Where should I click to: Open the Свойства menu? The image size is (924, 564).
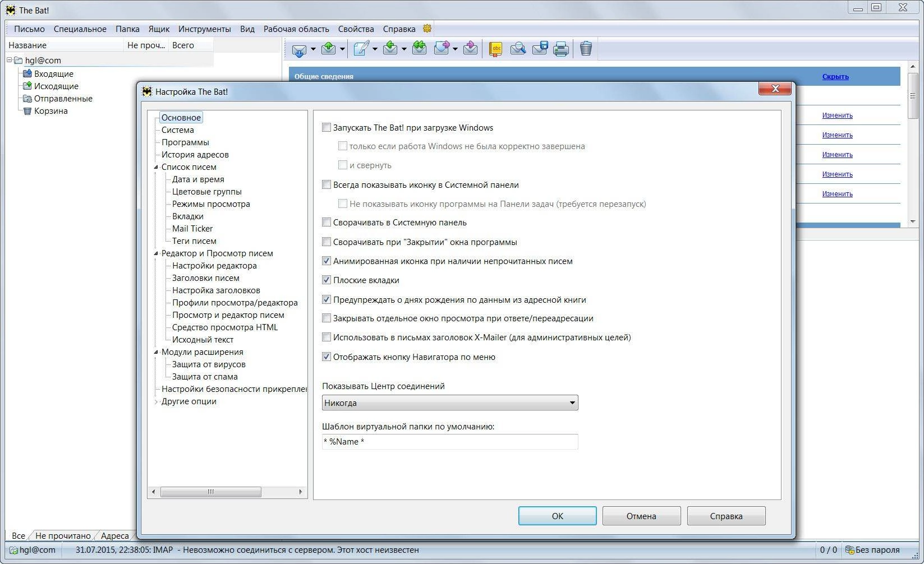tap(356, 29)
